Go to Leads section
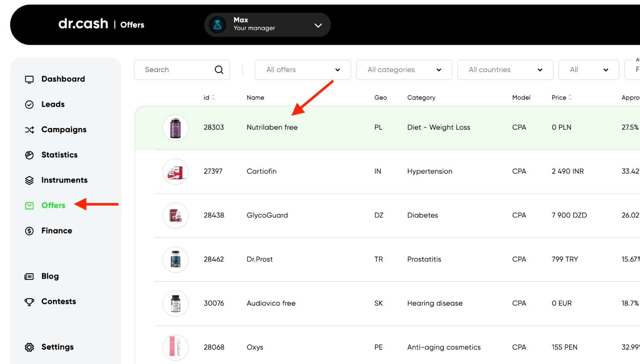The image size is (640, 364). click(53, 104)
